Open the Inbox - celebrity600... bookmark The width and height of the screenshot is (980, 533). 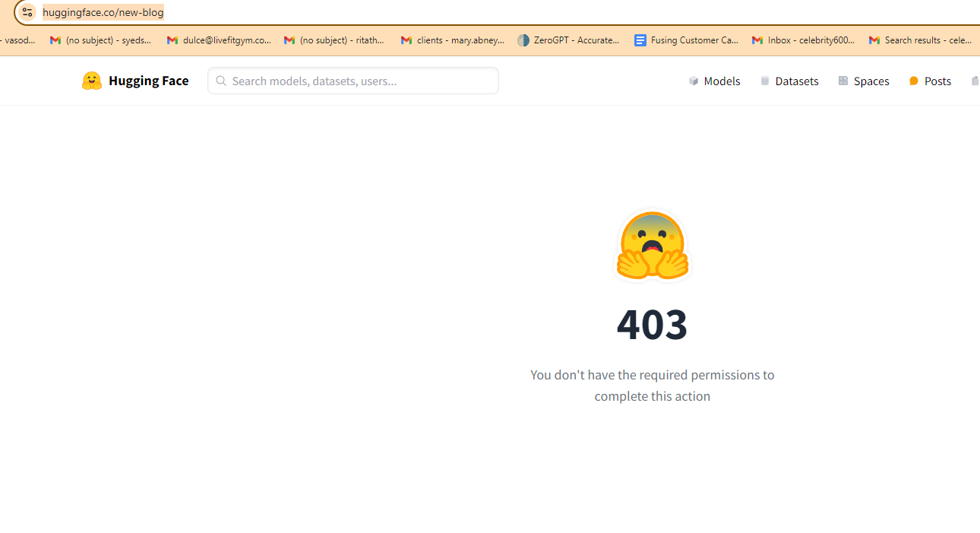coord(804,40)
